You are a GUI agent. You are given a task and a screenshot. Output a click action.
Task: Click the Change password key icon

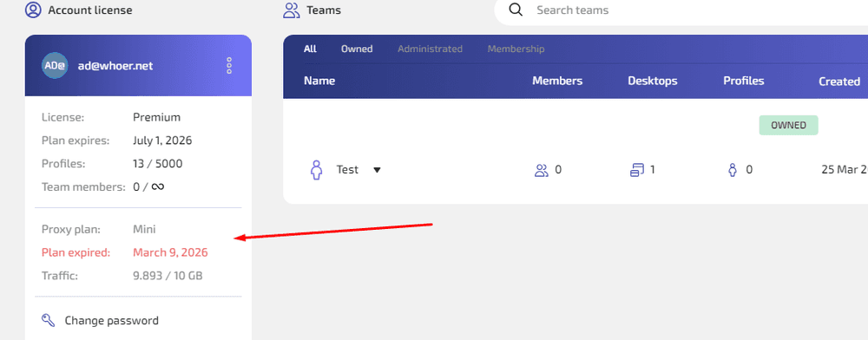point(48,320)
